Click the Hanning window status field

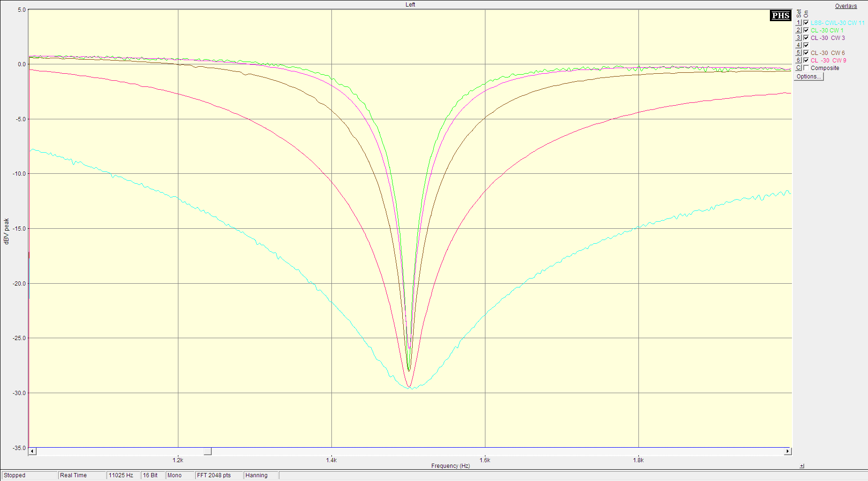click(261, 475)
